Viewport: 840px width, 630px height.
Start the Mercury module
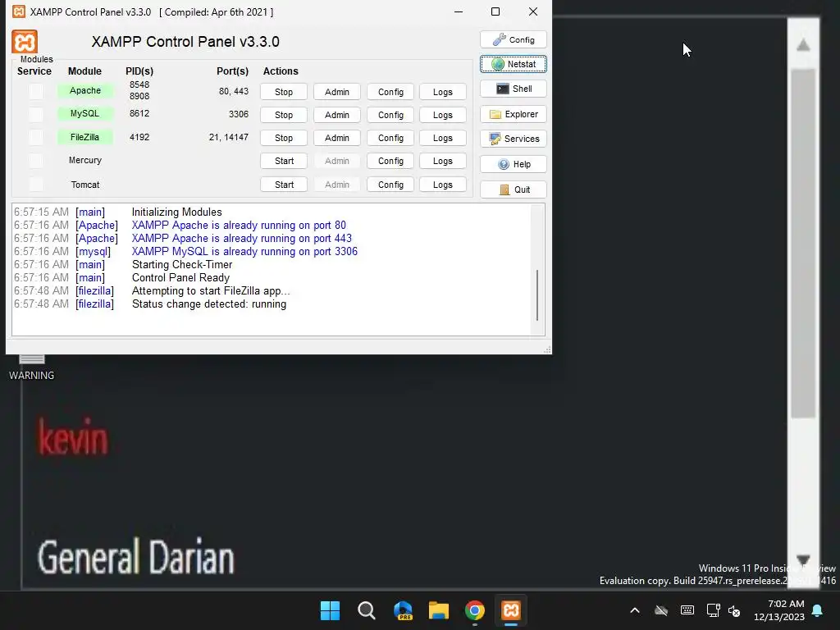pos(284,161)
